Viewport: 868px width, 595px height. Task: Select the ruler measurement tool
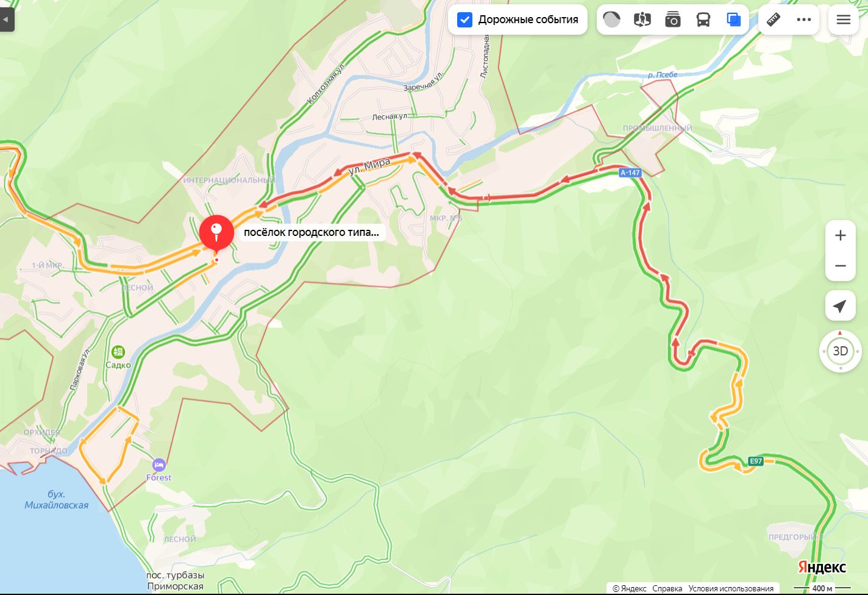point(774,20)
